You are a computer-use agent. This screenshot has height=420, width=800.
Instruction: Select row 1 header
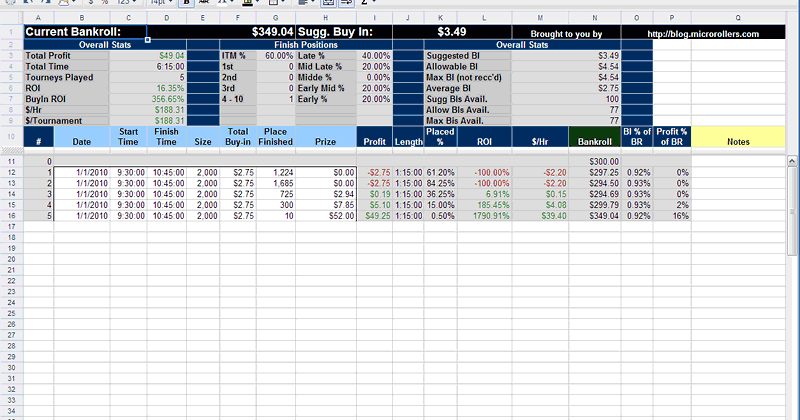[11, 32]
